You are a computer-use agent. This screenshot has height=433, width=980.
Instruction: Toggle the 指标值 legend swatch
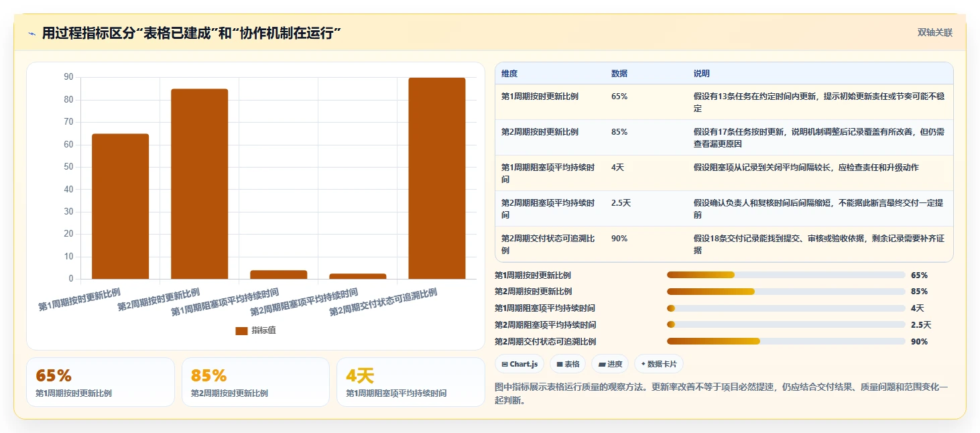pos(242,330)
